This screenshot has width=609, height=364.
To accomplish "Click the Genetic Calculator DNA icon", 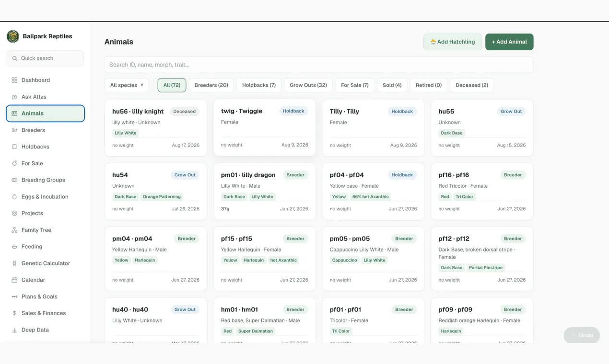I will click(14, 263).
